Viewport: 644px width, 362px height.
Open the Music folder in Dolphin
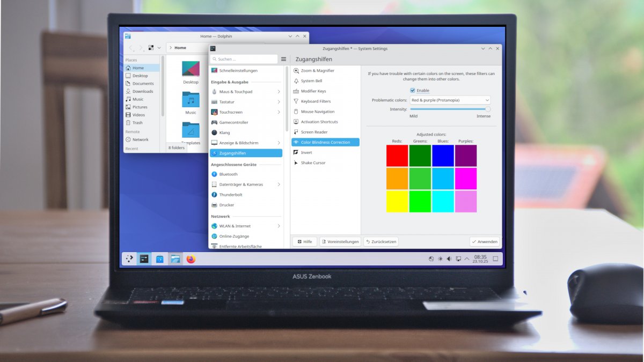(191, 100)
